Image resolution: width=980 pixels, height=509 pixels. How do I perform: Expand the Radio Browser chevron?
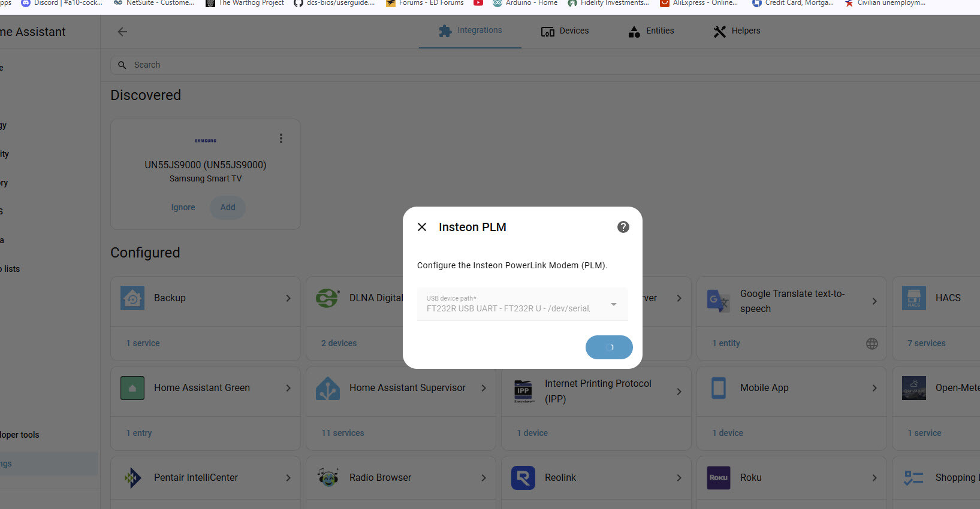click(x=484, y=478)
